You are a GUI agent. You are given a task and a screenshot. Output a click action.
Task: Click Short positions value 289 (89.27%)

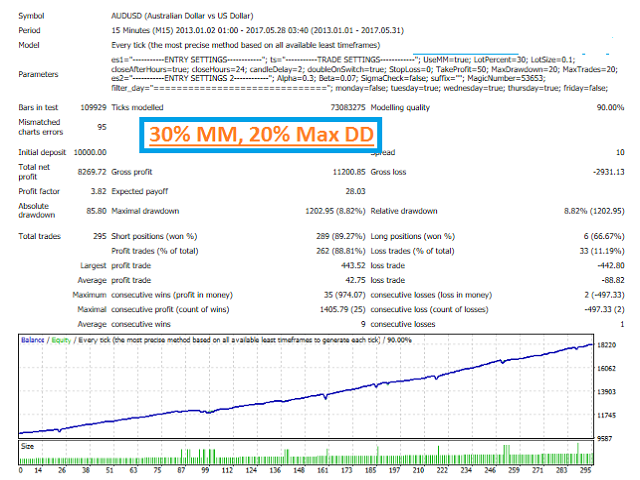tap(340, 236)
